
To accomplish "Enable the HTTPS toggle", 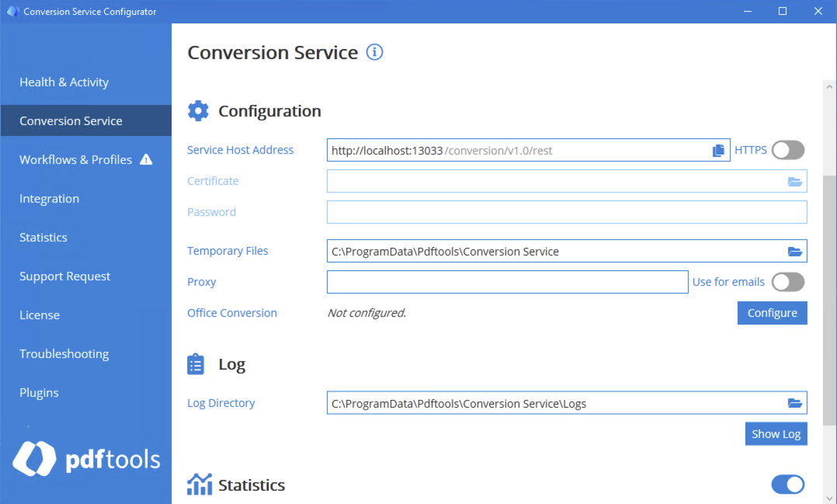I will pos(788,150).
